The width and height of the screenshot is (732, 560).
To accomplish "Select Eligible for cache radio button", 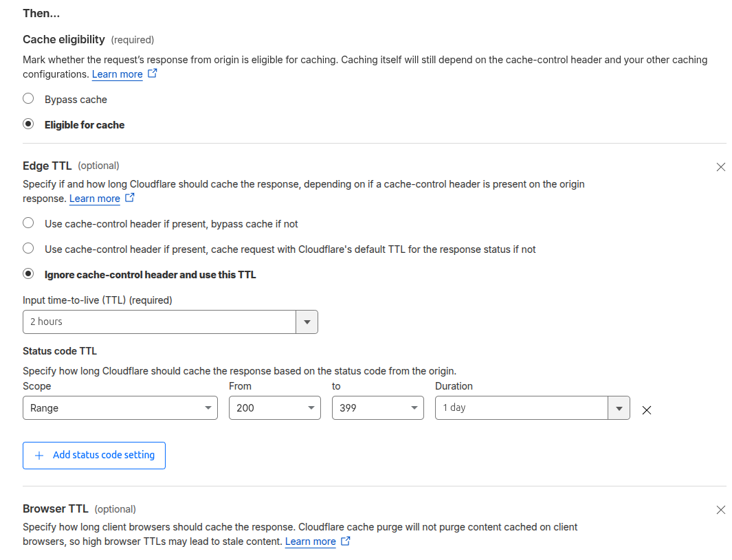I will click(x=28, y=124).
